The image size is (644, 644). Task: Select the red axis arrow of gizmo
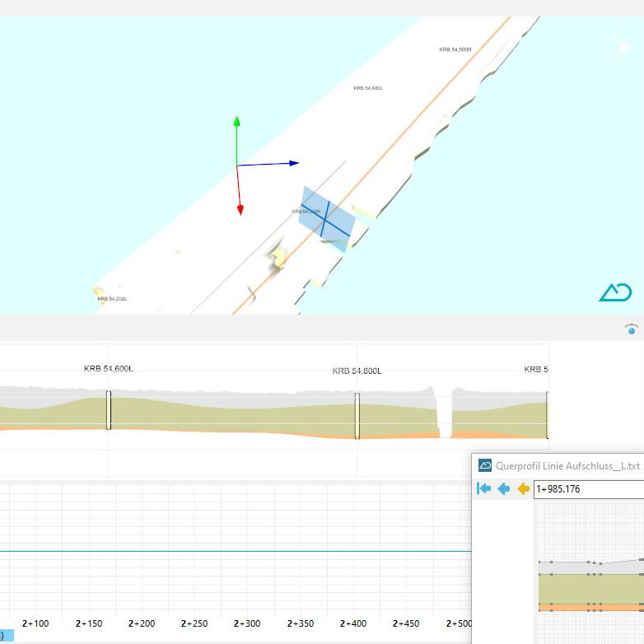click(x=240, y=210)
